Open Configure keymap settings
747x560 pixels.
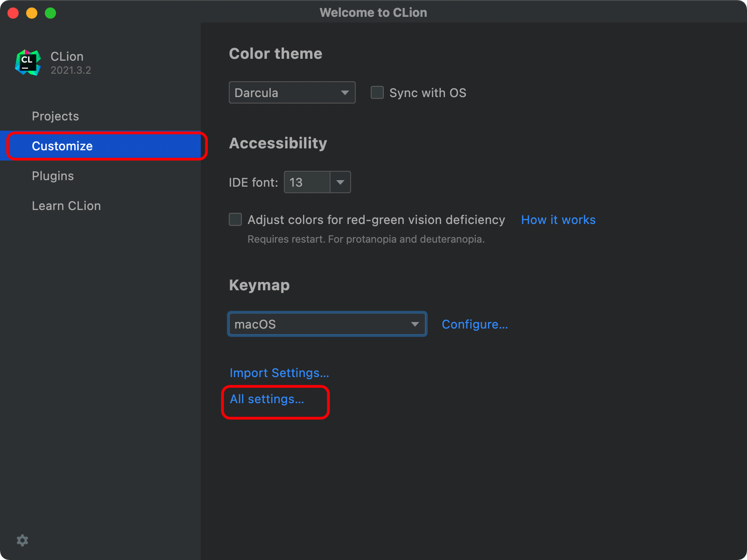pyautogui.click(x=475, y=324)
